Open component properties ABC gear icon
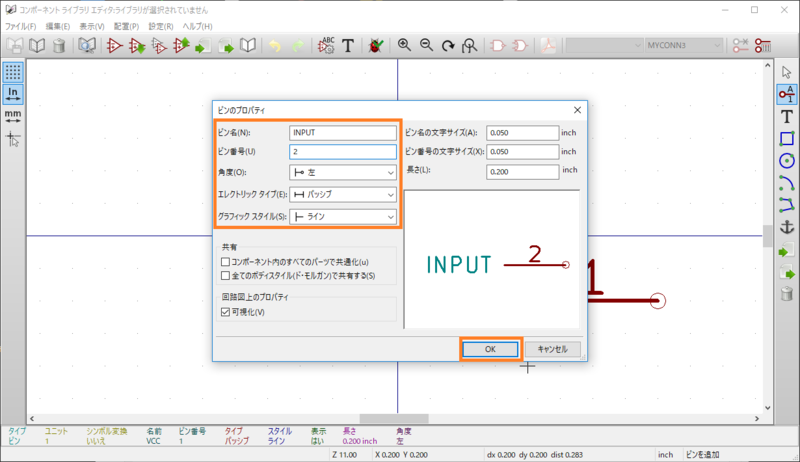 pyautogui.click(x=326, y=46)
